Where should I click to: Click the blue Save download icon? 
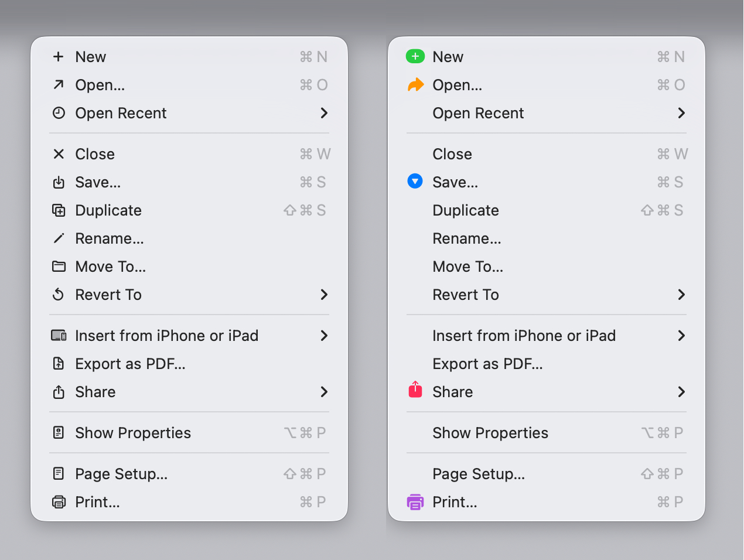415,181
